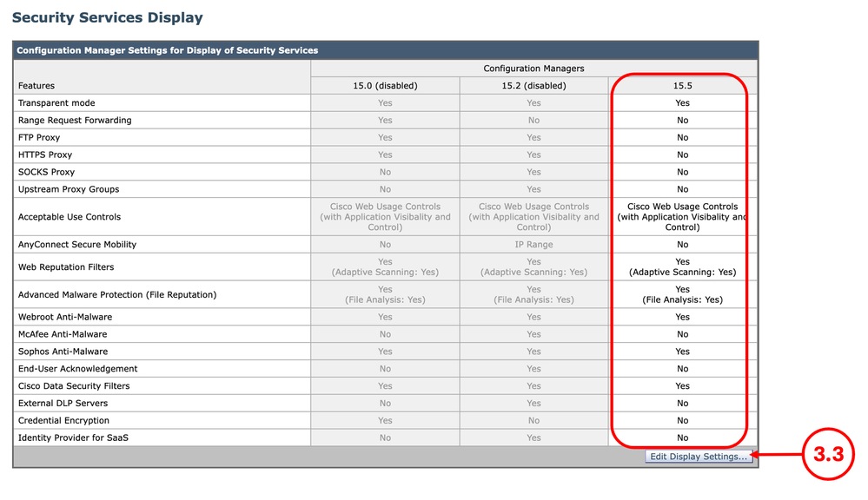The width and height of the screenshot is (868, 500).
Task: Select the Cisco Data Security Filters label
Action: tap(74, 386)
